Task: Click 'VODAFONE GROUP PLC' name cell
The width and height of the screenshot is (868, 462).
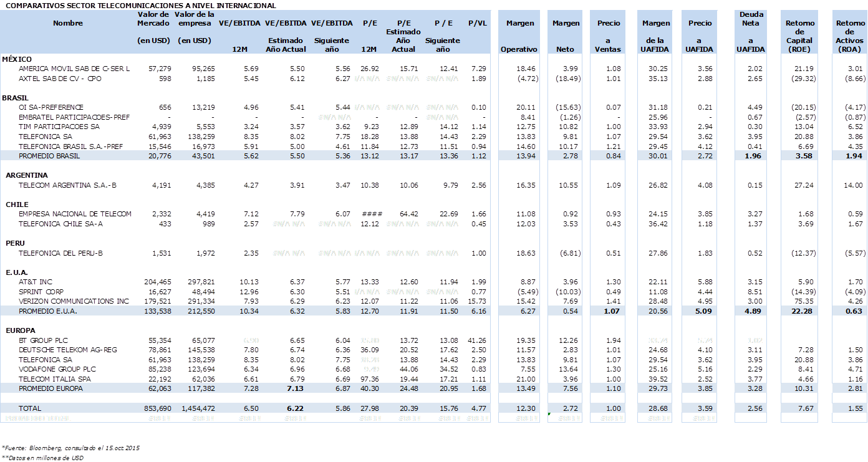Action: pyautogui.click(x=57, y=369)
